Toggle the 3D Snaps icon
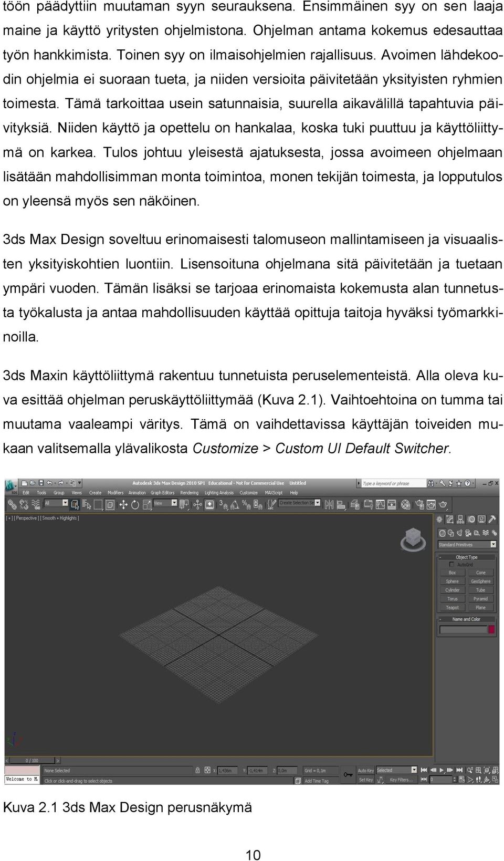The image size is (504, 861). (223, 504)
